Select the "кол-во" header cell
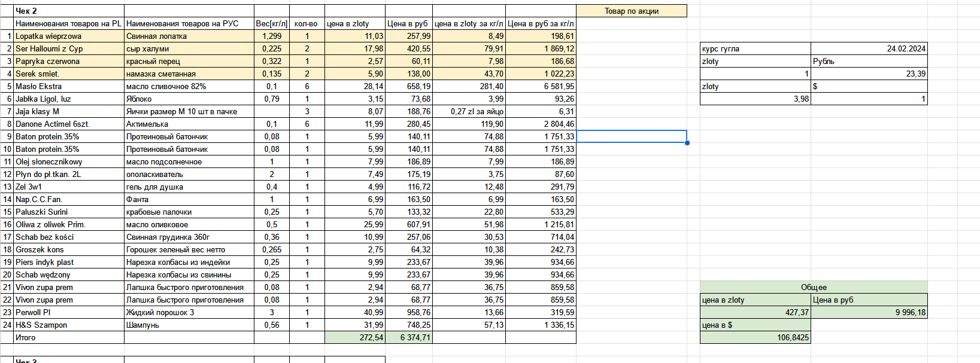980x363 pixels. (x=307, y=23)
